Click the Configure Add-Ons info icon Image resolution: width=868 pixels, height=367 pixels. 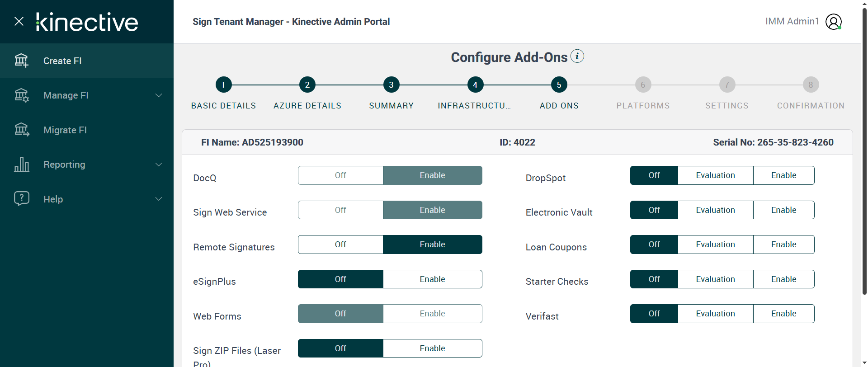point(577,56)
